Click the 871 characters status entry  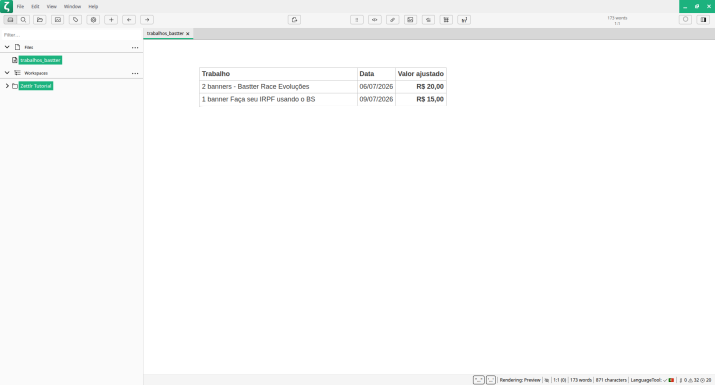(611, 380)
